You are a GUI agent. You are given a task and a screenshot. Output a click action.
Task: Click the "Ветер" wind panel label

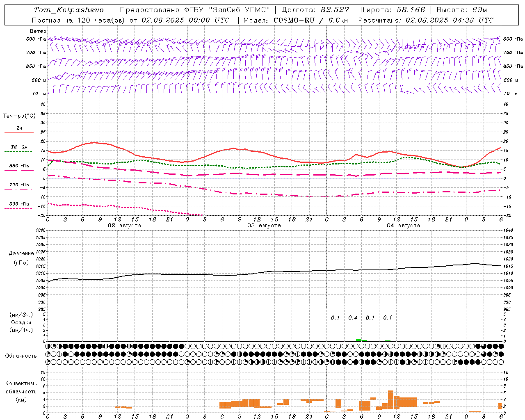click(38, 31)
